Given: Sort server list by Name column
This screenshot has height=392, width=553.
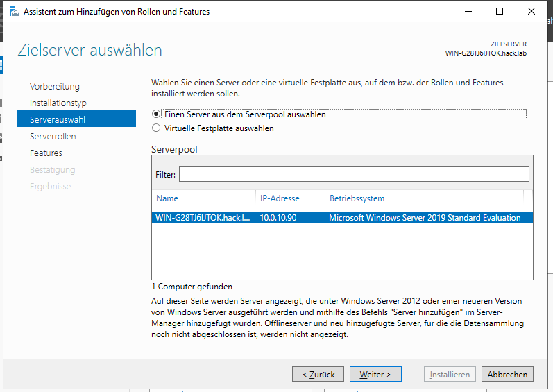Looking at the screenshot, I should [167, 198].
